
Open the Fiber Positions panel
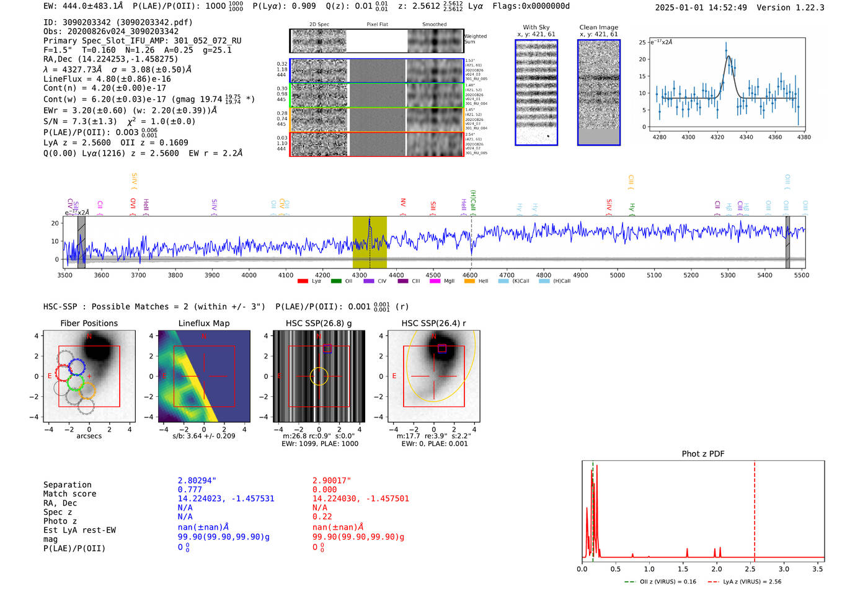coord(89,376)
